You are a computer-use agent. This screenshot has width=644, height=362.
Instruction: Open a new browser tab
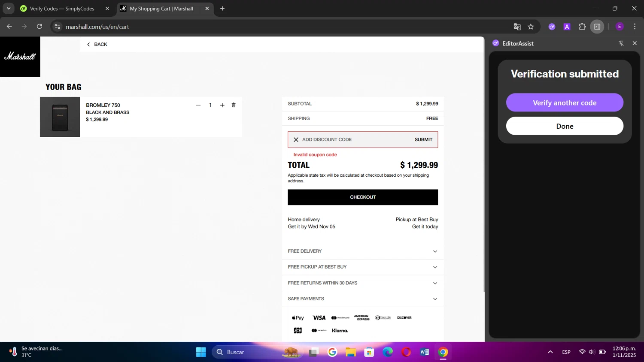click(x=222, y=9)
